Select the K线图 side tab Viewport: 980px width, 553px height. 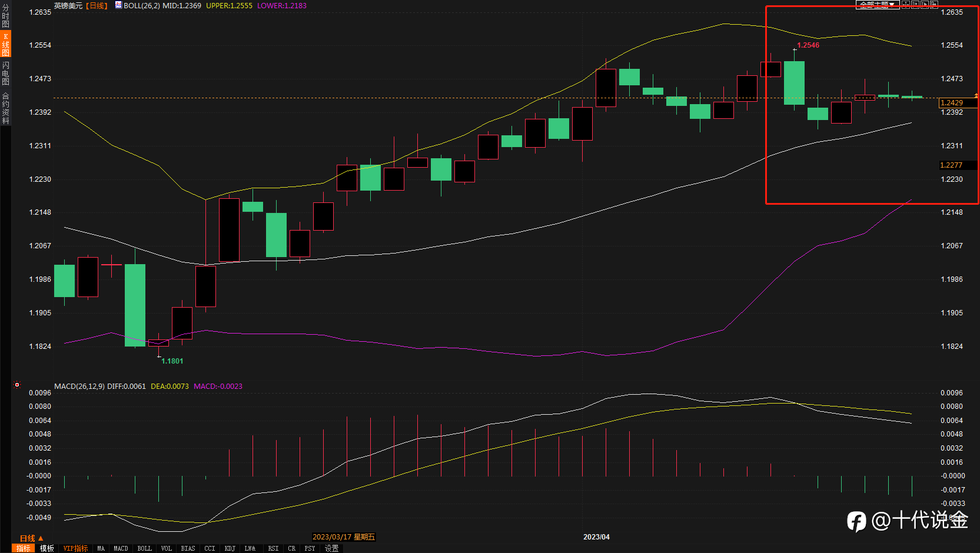pyautogui.click(x=5, y=45)
